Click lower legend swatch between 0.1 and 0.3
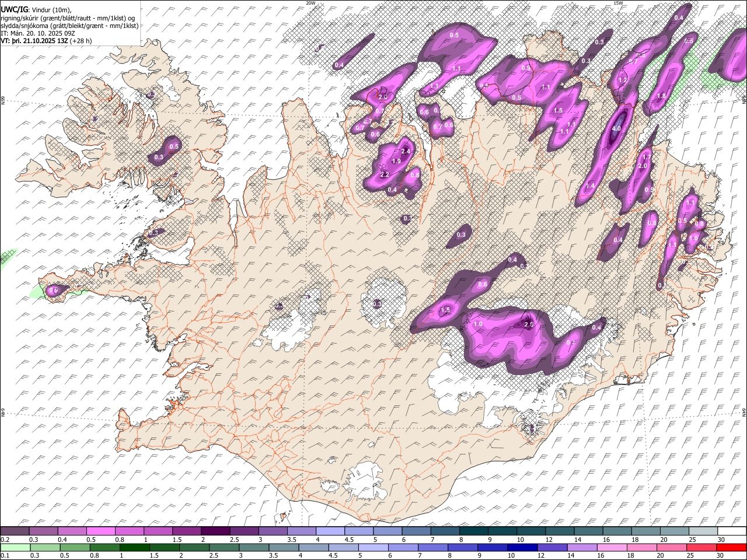The image size is (747, 560). tap(15, 547)
